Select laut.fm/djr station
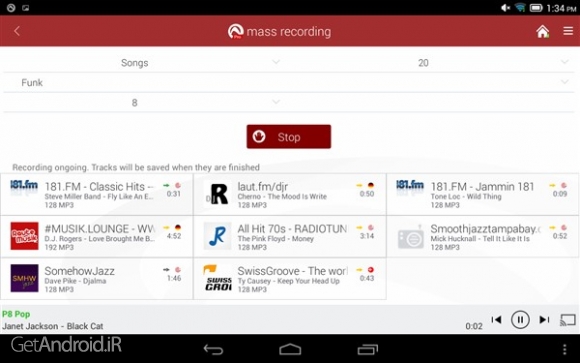The image size is (580, 363). pos(290,195)
